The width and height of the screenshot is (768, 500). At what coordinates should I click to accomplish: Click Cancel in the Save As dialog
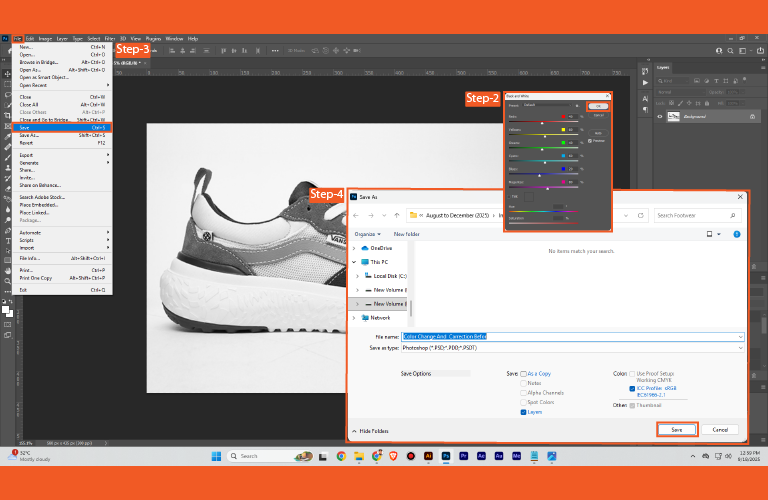(x=719, y=429)
